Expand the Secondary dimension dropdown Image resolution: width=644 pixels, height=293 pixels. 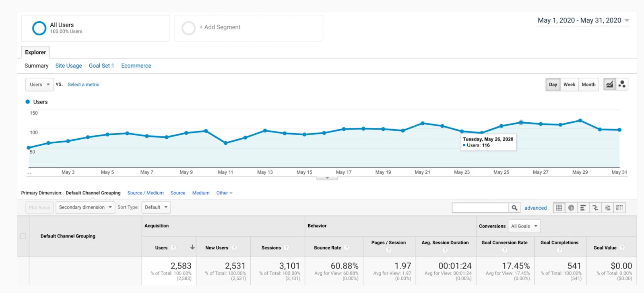85,207
